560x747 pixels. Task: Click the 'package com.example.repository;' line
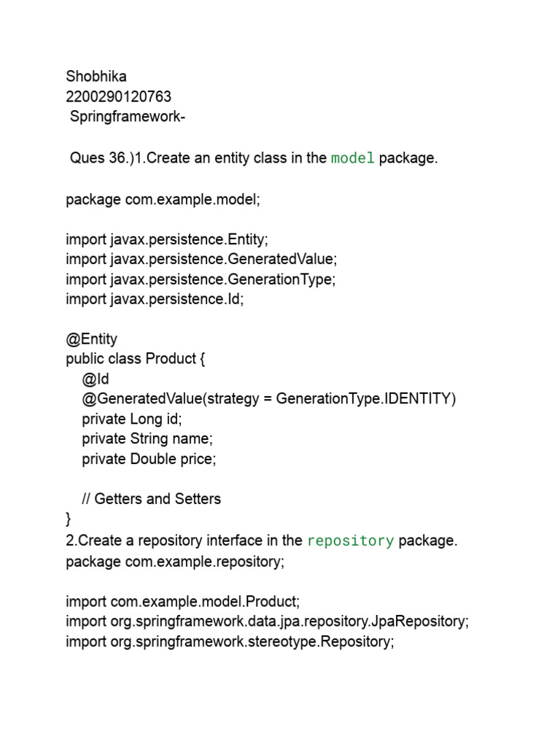tap(175, 561)
